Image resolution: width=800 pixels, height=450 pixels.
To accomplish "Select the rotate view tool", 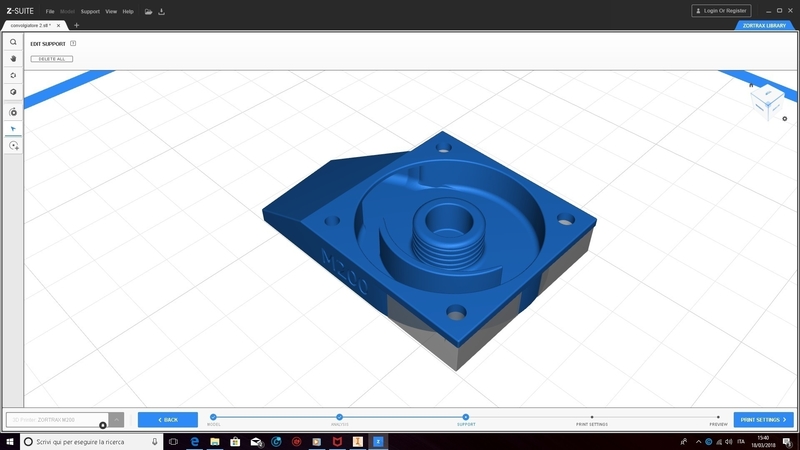I will pyautogui.click(x=13, y=76).
